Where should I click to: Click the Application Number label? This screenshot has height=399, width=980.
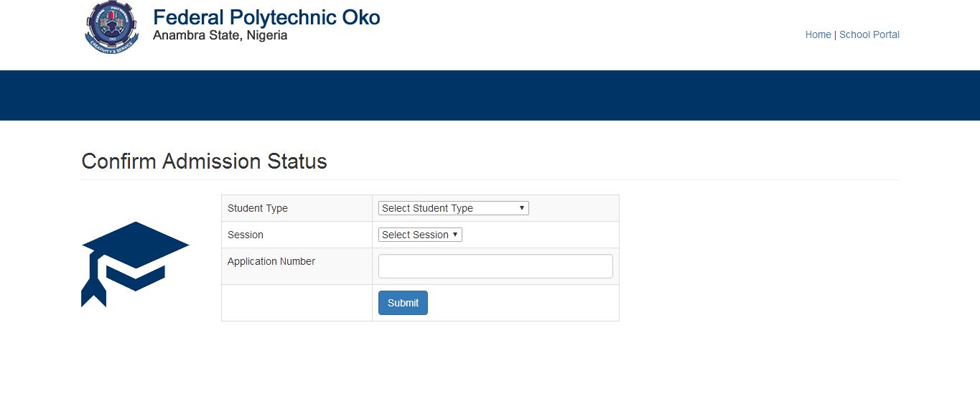271,261
